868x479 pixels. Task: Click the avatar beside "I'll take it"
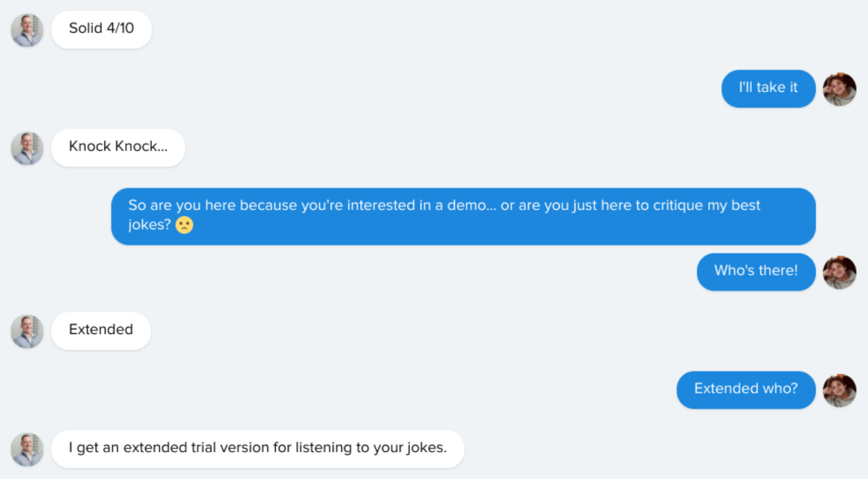839,89
